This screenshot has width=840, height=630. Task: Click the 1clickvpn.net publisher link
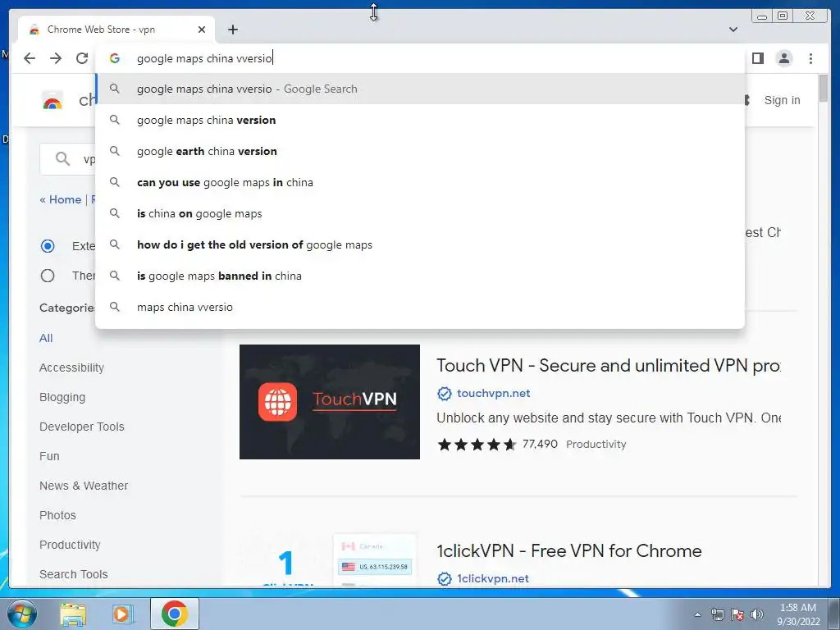(x=493, y=578)
